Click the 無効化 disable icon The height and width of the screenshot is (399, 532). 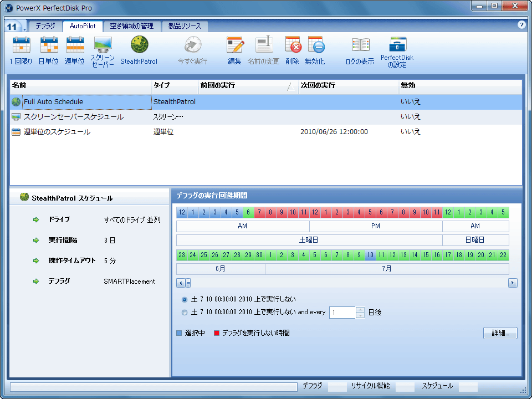click(315, 50)
